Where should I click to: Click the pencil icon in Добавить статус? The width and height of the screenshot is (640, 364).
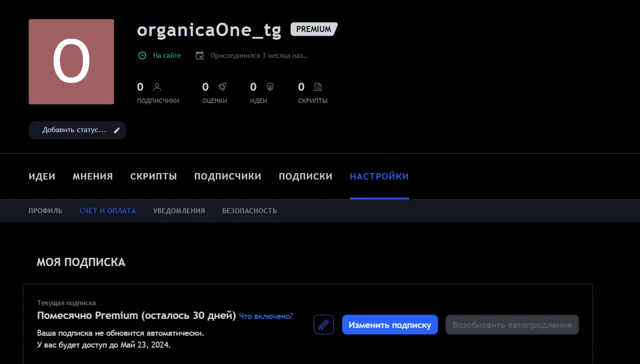[x=117, y=130]
